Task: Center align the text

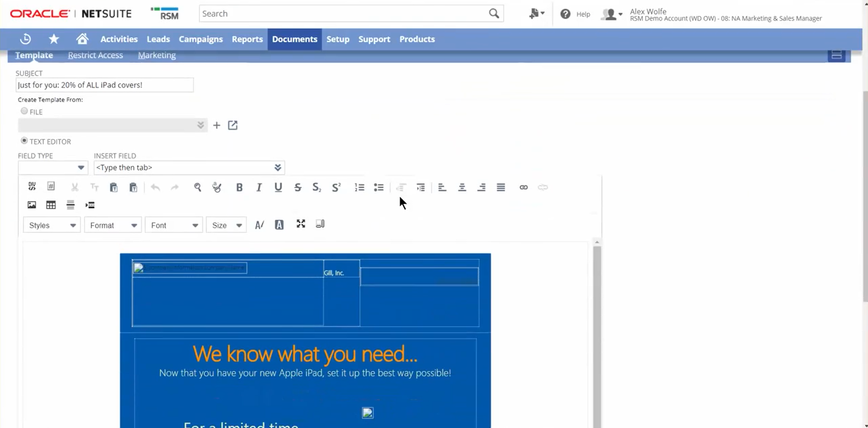Action: tap(462, 187)
